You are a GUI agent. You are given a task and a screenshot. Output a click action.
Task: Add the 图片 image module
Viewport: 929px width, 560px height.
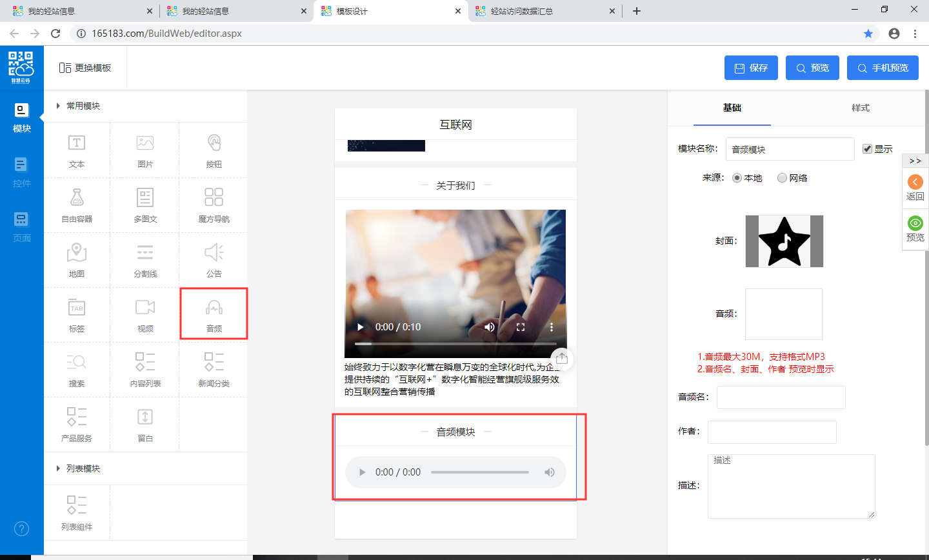tap(145, 143)
